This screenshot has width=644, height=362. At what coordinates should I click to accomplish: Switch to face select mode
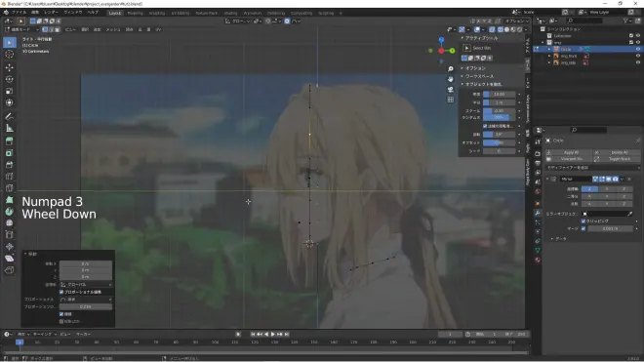(x=58, y=29)
